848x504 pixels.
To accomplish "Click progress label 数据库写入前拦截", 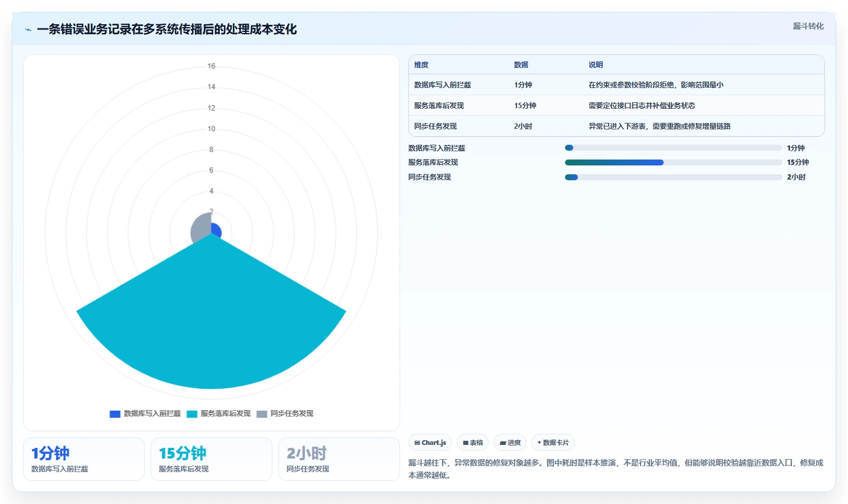I will [437, 148].
